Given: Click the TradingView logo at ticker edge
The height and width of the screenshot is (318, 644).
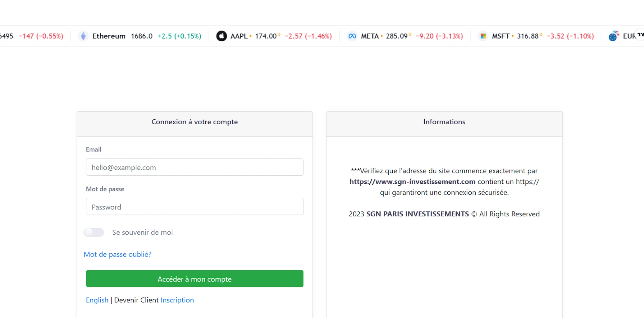Looking at the screenshot, I should pos(641,35).
